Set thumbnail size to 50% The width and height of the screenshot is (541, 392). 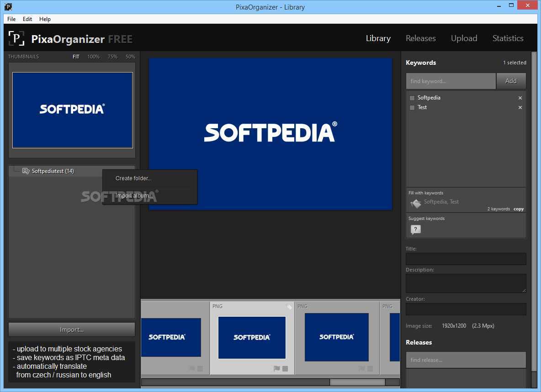tap(130, 57)
